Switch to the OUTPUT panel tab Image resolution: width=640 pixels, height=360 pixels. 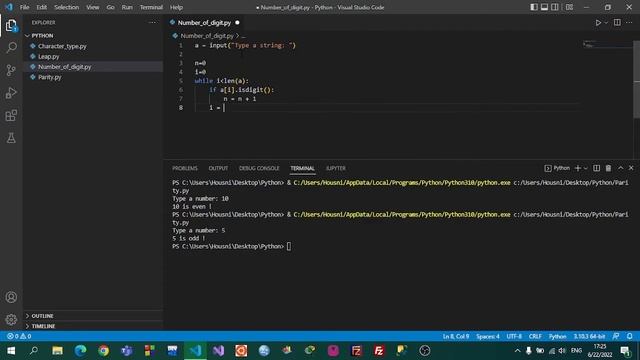pyautogui.click(x=218, y=168)
